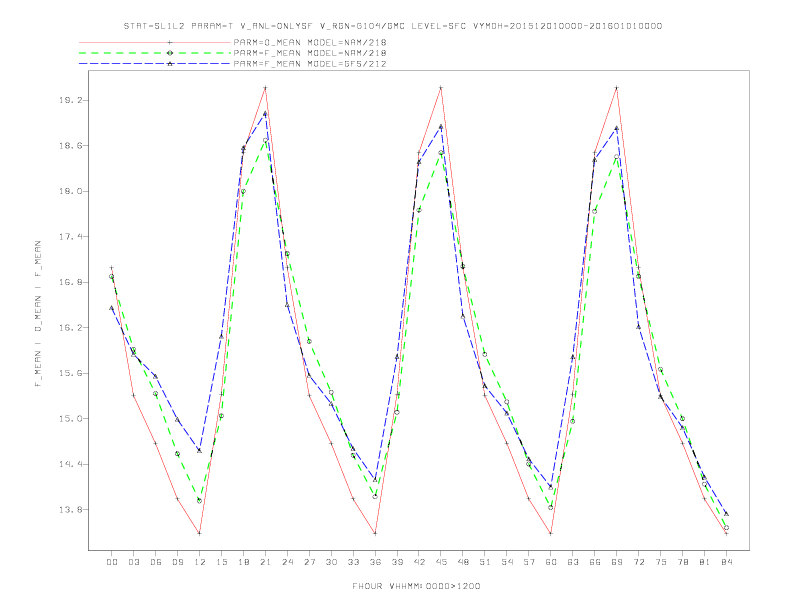This screenshot has height=612, width=792.
Task: Click x-axis forecast hour label 60
Action: point(551,562)
